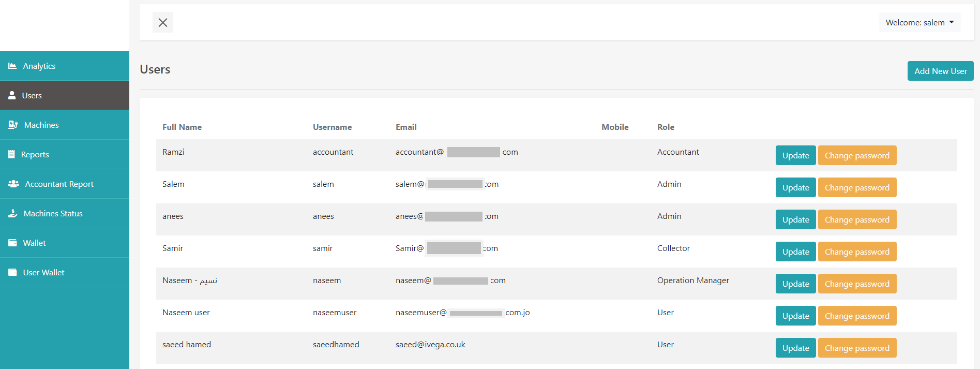The image size is (980, 369).
Task: Update the Operation Manager naseem
Action: click(795, 284)
